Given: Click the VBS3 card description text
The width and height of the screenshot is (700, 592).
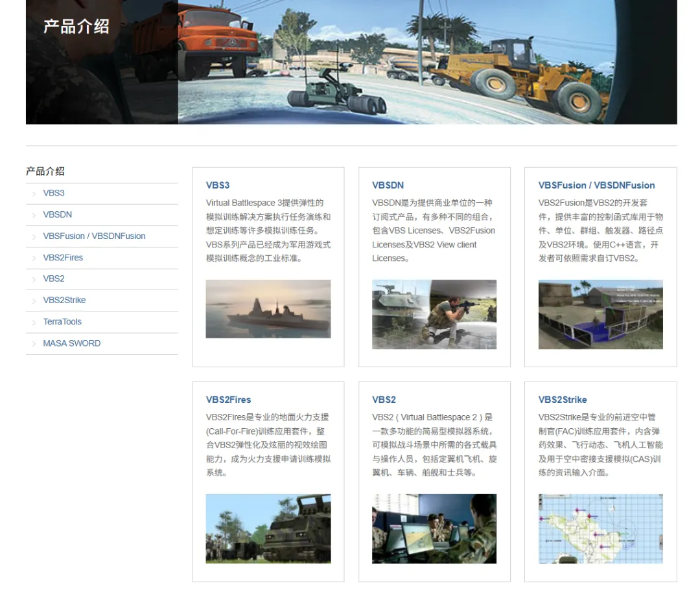Looking at the screenshot, I should tap(268, 231).
